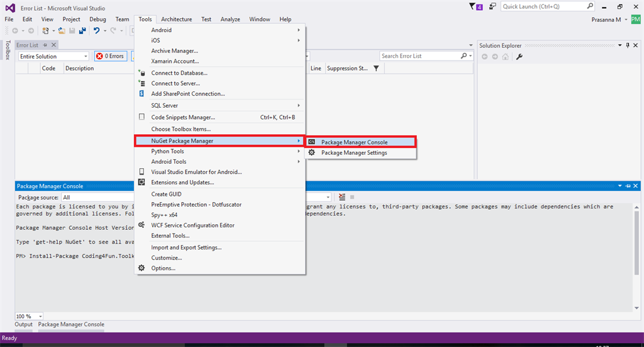Click the Save All toolbar icon
The height and width of the screenshot is (347, 644).
[82, 30]
